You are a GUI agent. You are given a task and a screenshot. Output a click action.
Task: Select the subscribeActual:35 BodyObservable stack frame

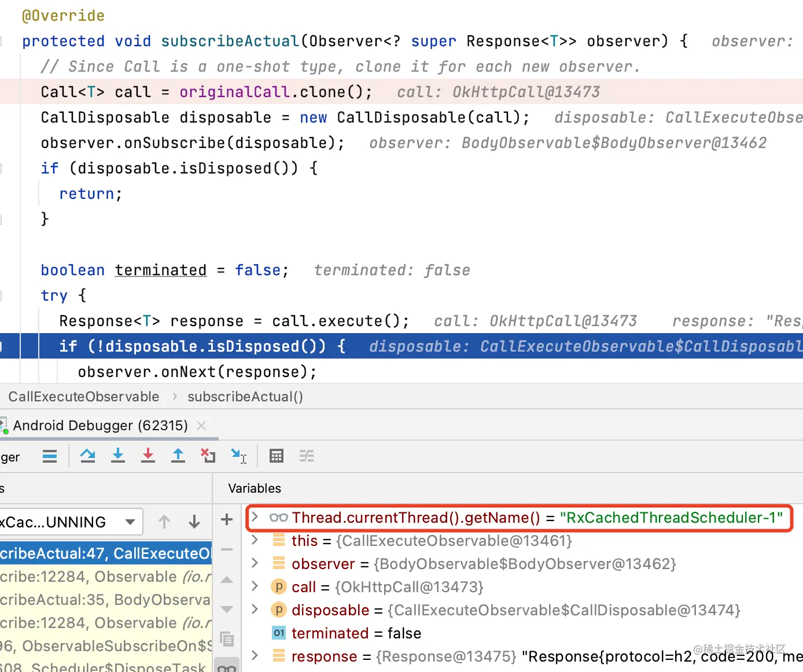106,600
